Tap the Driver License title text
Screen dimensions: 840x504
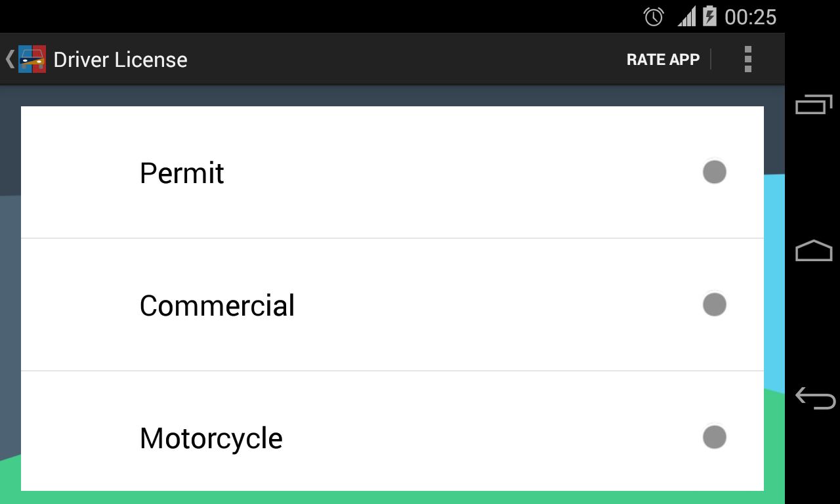(120, 60)
